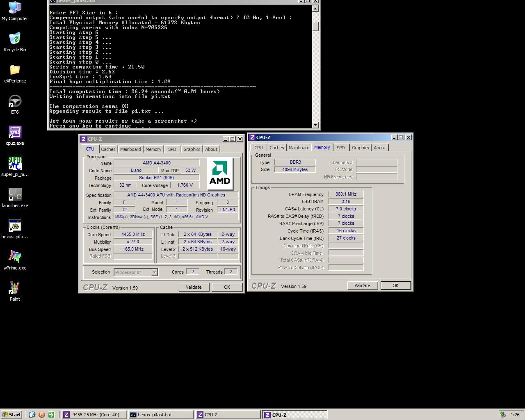
Task: Click the orange quick launch icon in taskbar
Action: (x=41, y=415)
